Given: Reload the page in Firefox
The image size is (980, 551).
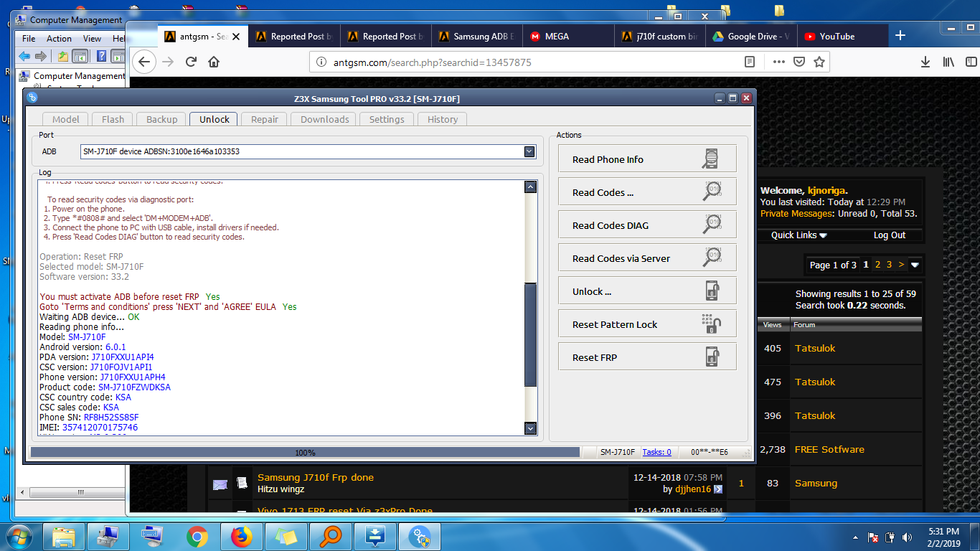Looking at the screenshot, I should click(x=191, y=62).
